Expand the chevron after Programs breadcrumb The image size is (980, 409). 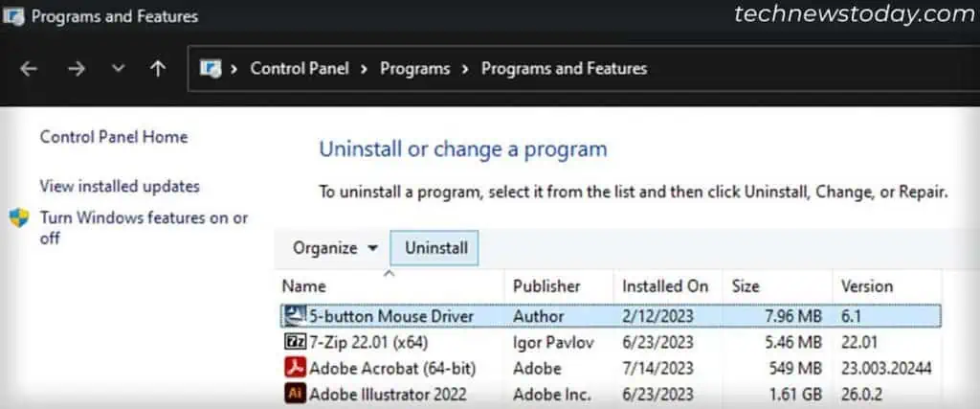pyautogui.click(x=465, y=69)
